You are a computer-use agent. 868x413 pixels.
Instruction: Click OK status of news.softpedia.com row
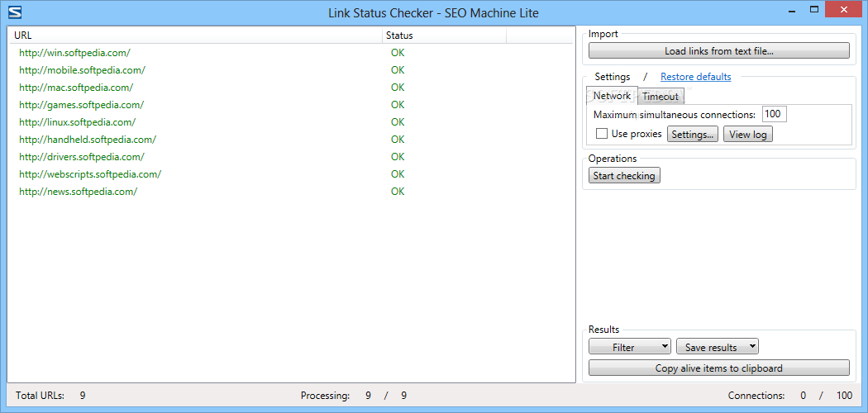click(x=398, y=192)
